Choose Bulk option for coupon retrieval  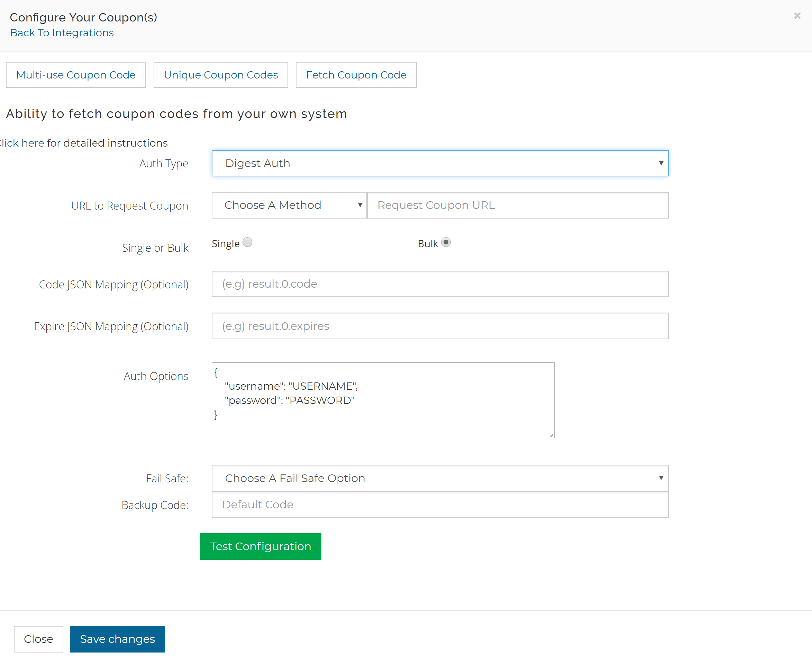(x=446, y=242)
